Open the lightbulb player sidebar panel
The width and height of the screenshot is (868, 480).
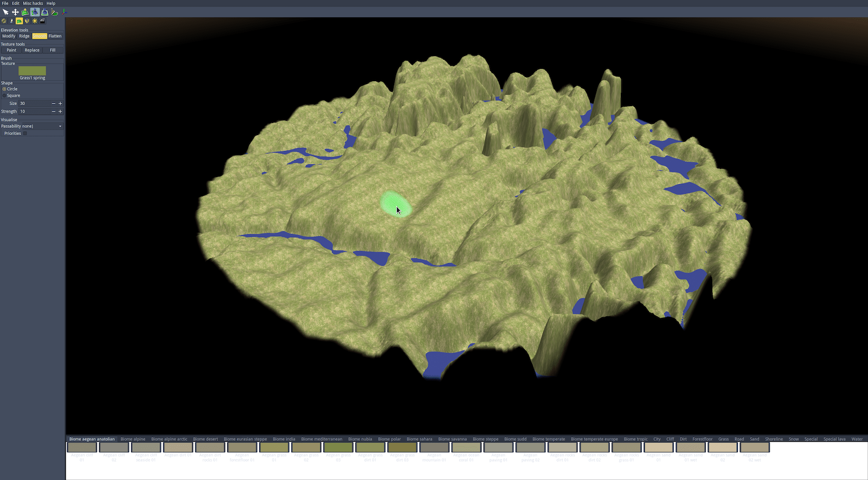tap(11, 21)
